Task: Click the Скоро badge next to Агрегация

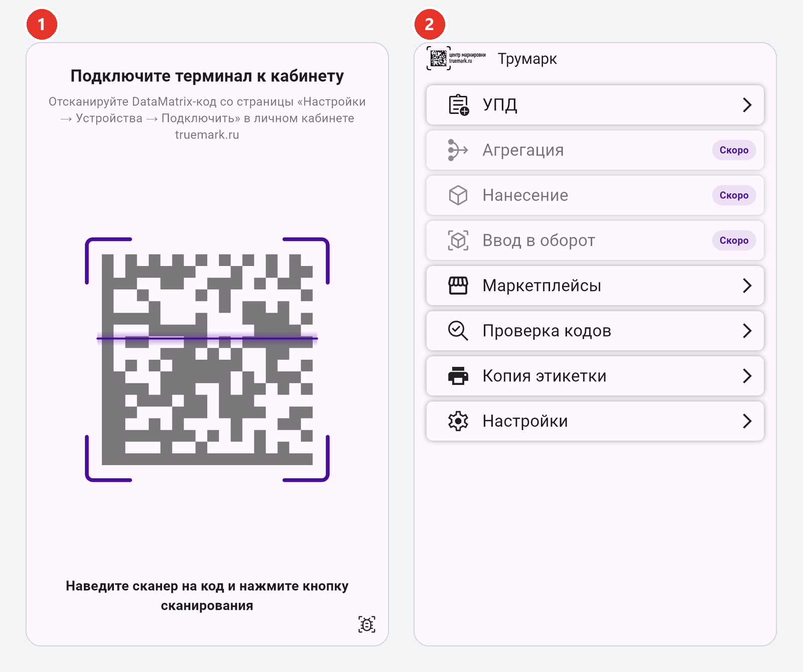Action: (734, 150)
